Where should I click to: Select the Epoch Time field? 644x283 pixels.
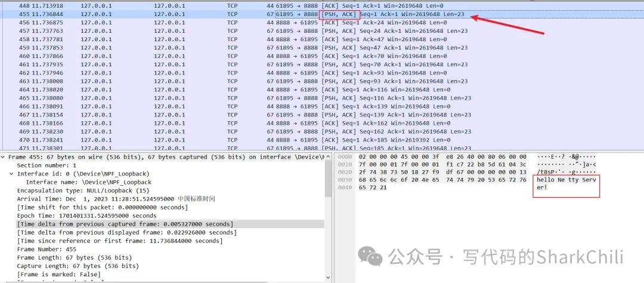(90, 216)
